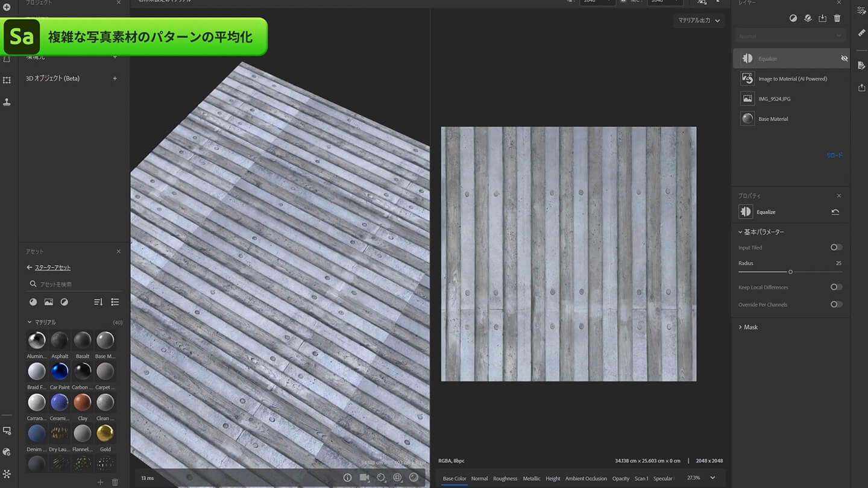Open the zoom percentage dropdown chevron

point(712,478)
